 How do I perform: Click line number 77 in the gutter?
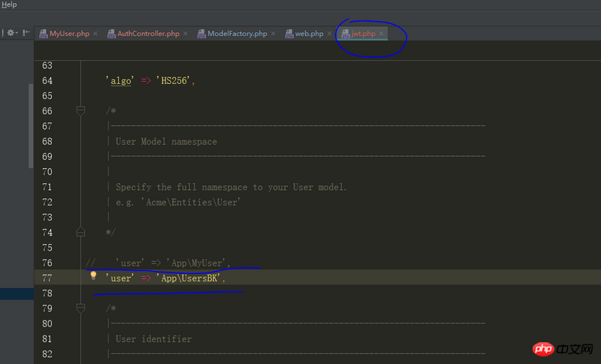47,278
